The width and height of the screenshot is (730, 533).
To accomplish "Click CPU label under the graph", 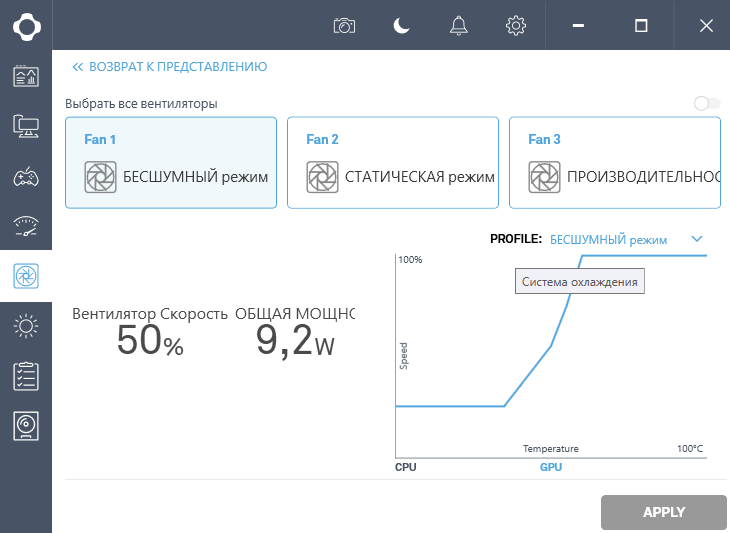I will 405,467.
